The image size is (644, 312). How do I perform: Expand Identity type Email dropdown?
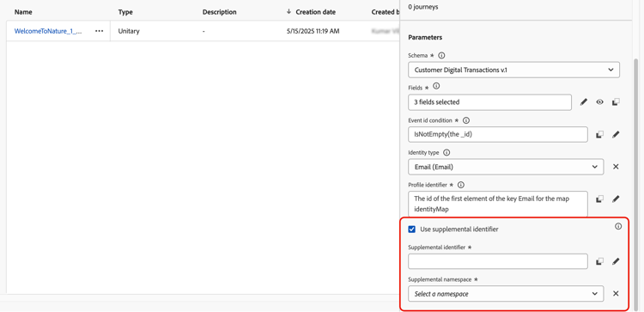506,167
